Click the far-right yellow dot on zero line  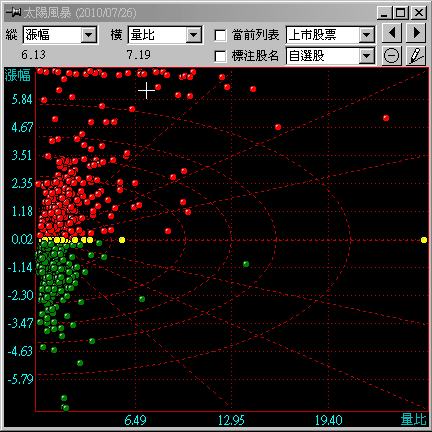click(424, 240)
